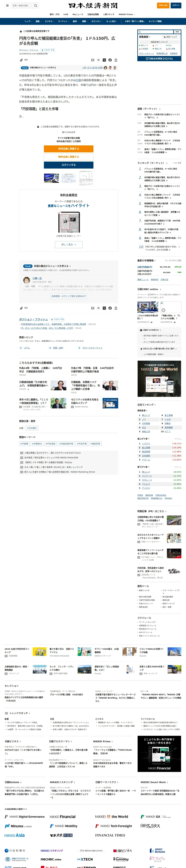Share article by email, top icon

pyautogui.click(x=93, y=60)
